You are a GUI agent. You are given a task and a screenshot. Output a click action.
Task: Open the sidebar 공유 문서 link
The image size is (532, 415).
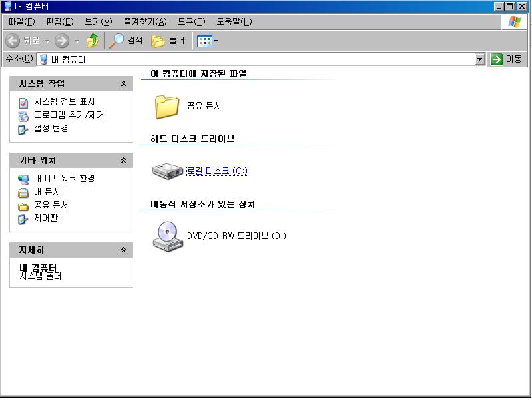point(51,205)
